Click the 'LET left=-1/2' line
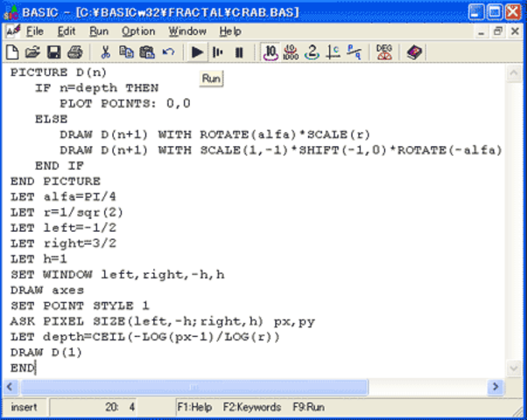Viewport: 527px width, 420px height. tap(63, 227)
